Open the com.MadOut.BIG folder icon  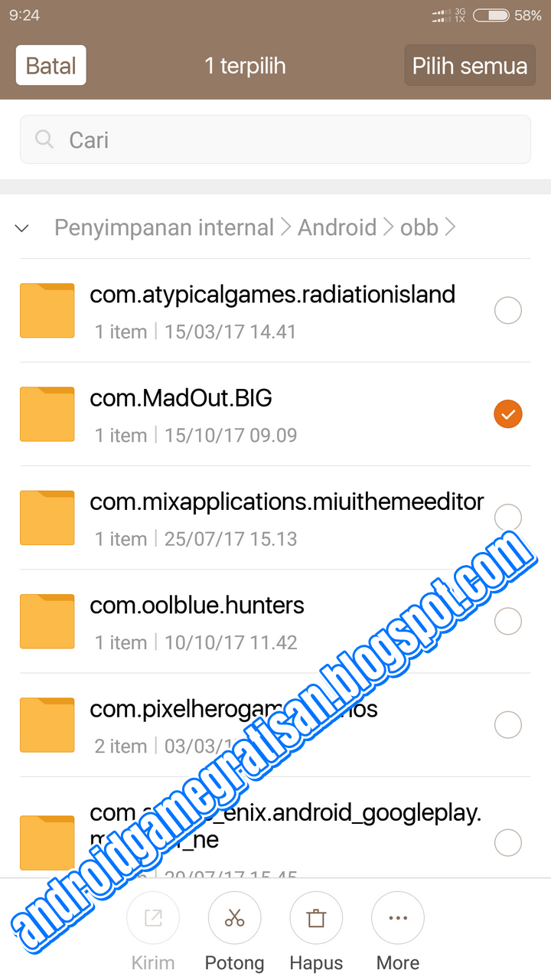pyautogui.click(x=47, y=414)
